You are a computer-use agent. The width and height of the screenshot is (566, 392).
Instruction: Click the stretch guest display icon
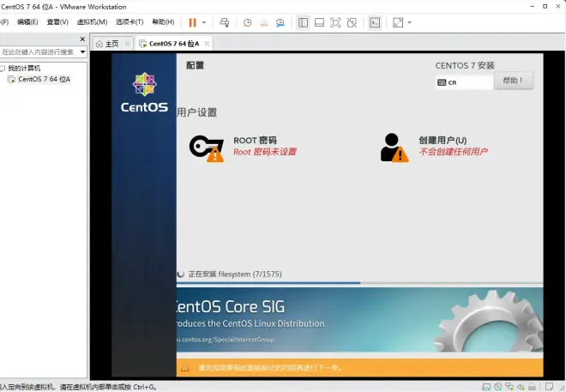tap(398, 23)
